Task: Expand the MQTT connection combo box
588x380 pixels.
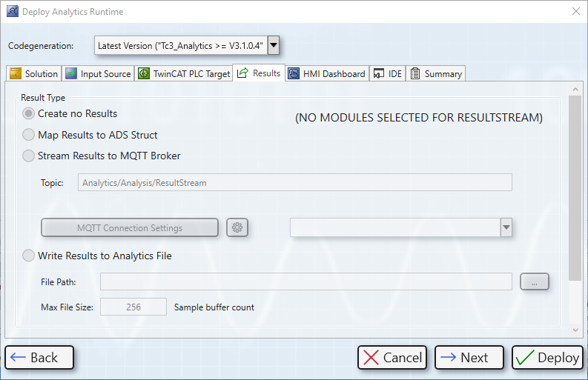Action: pyautogui.click(x=506, y=227)
